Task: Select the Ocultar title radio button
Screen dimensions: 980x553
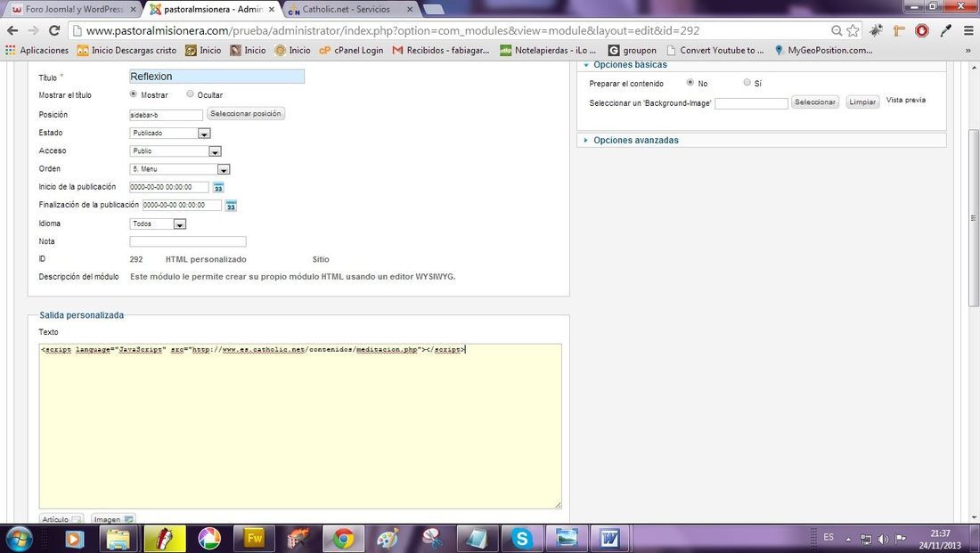Action: click(190, 94)
